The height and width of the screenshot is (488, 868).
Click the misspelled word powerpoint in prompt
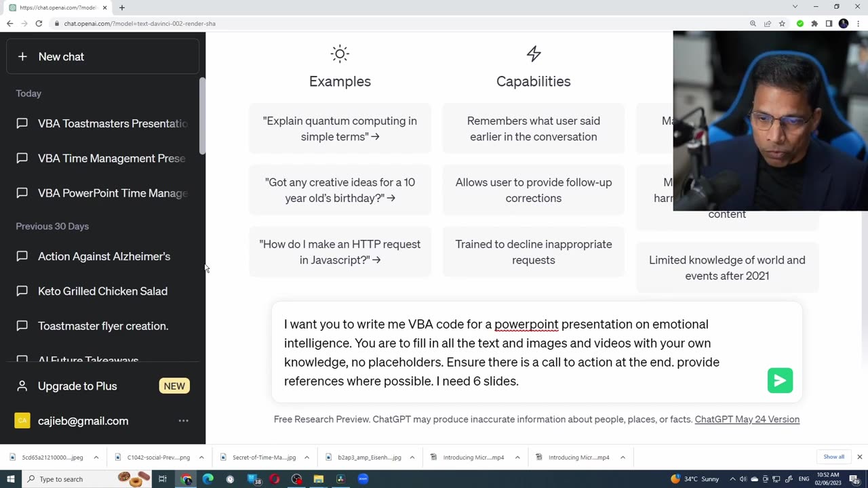[x=526, y=325]
